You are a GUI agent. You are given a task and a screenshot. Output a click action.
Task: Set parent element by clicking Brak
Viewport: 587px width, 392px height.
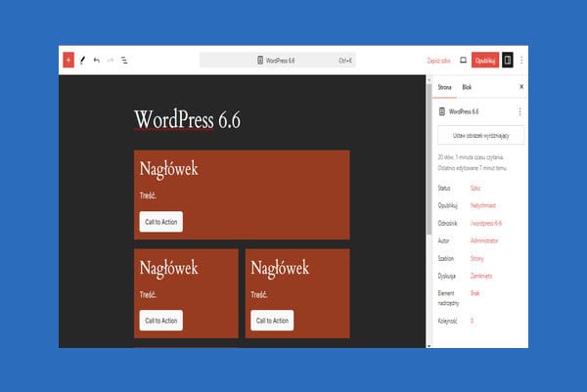point(474,293)
